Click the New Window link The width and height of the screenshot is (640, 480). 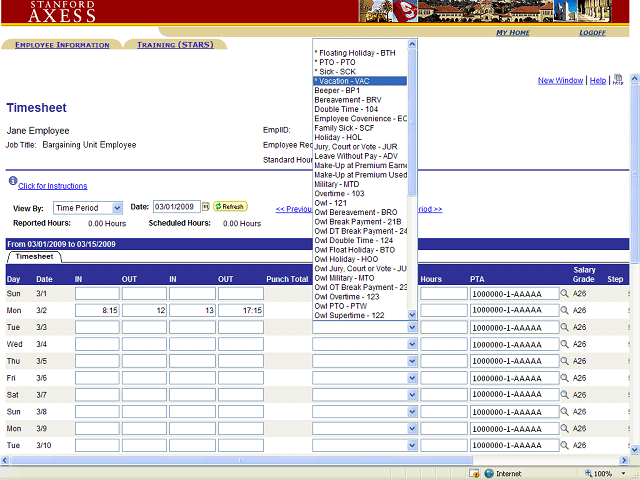560,81
